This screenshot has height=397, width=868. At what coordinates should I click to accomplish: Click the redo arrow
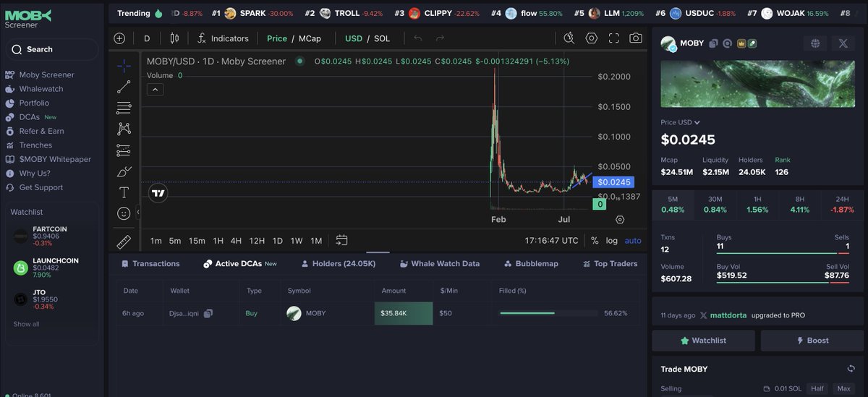coord(440,38)
